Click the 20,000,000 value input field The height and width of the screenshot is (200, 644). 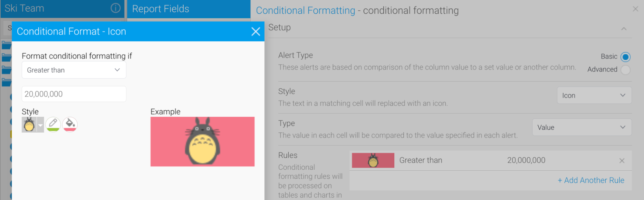pyautogui.click(x=74, y=94)
